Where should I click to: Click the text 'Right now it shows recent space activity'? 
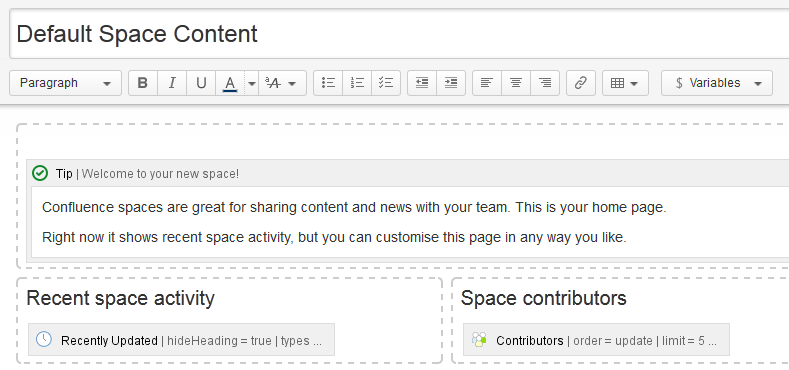coord(167,237)
